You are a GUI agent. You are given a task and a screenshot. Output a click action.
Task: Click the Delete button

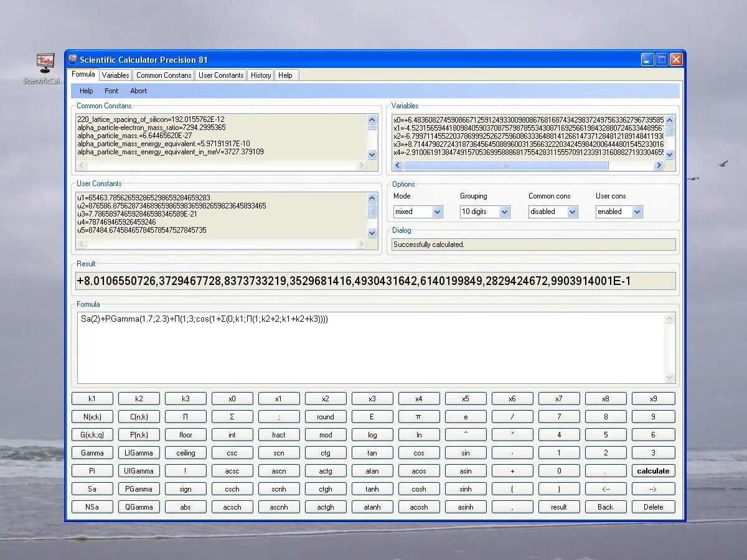[652, 506]
